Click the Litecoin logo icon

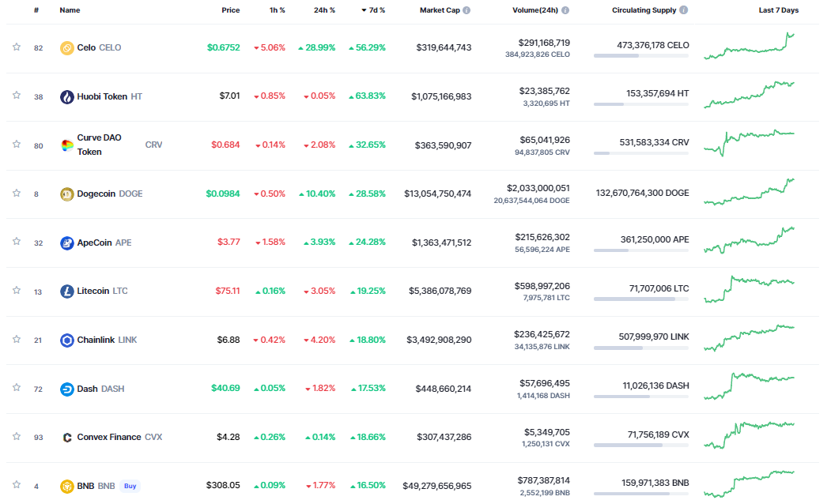click(66, 291)
